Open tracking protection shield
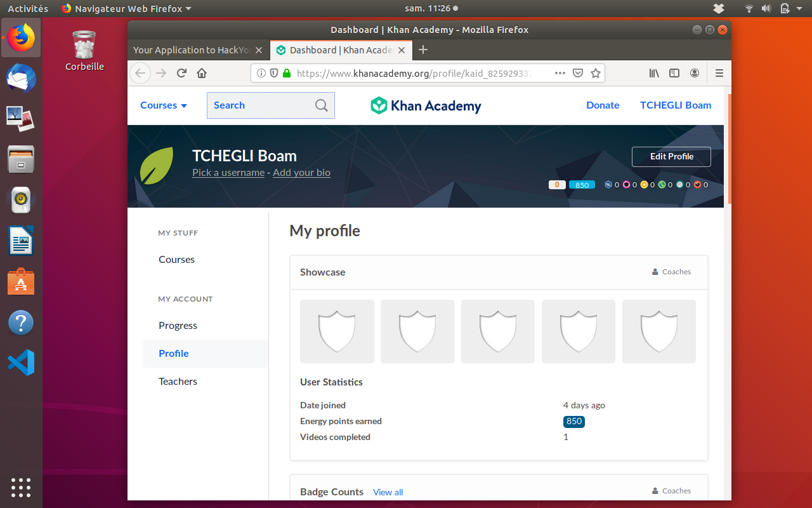 [x=274, y=73]
